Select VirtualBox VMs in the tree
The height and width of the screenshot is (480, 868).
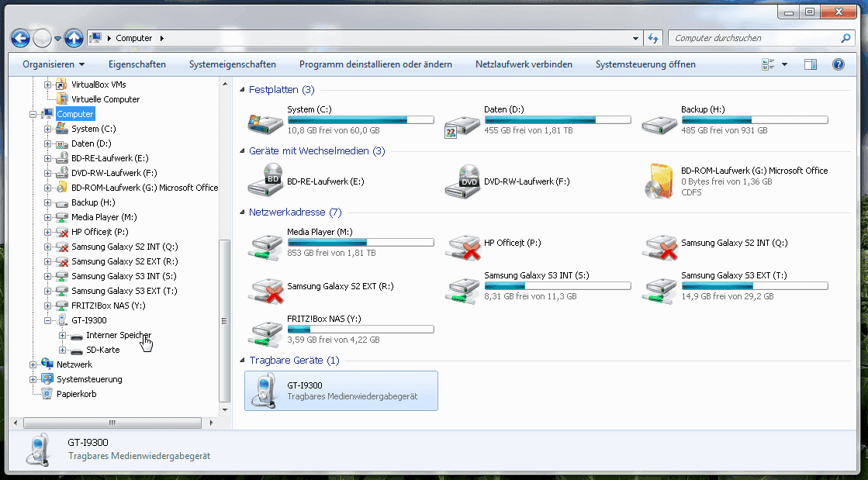coord(99,85)
